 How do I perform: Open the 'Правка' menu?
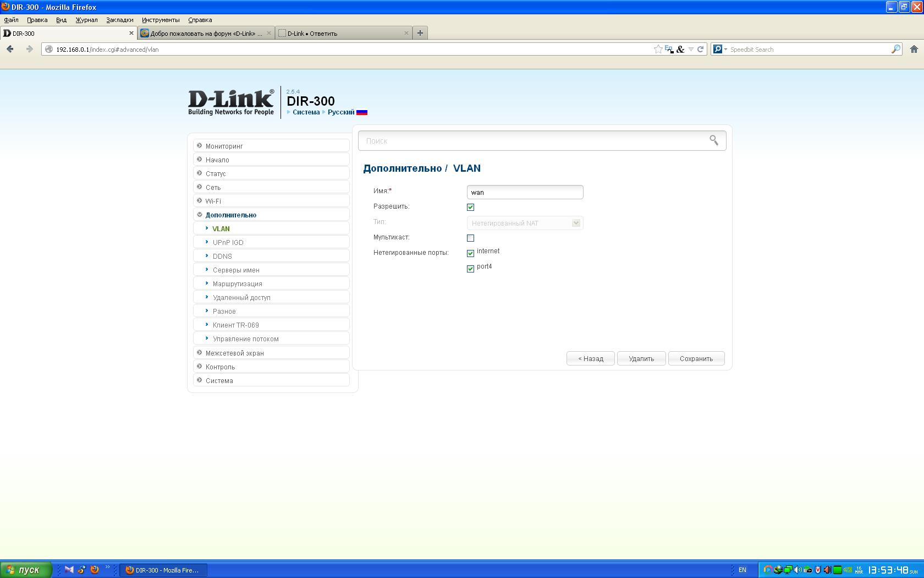(37, 20)
